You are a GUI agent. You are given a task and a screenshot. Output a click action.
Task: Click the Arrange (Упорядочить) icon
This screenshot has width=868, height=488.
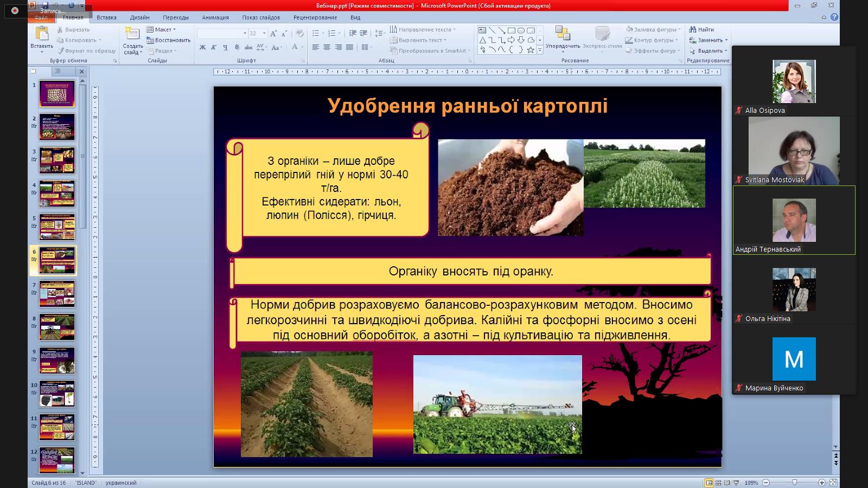pyautogui.click(x=563, y=34)
